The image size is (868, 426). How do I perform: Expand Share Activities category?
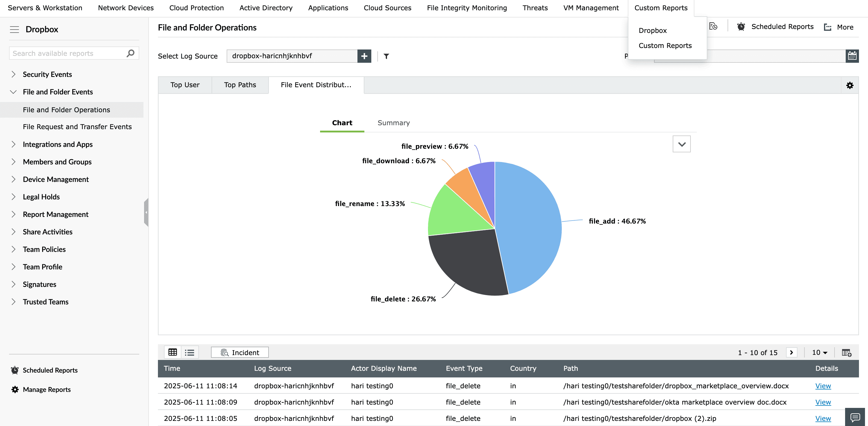14,232
